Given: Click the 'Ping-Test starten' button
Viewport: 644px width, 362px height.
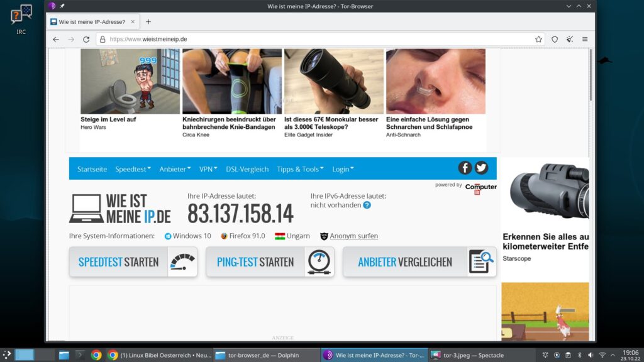Looking at the screenshot, I should 270,262.
